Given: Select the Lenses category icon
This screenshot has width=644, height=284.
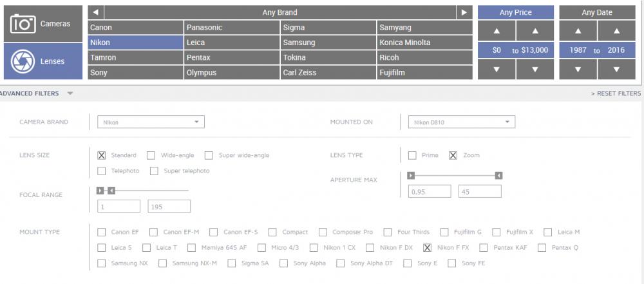Looking at the screenshot, I should (x=23, y=61).
